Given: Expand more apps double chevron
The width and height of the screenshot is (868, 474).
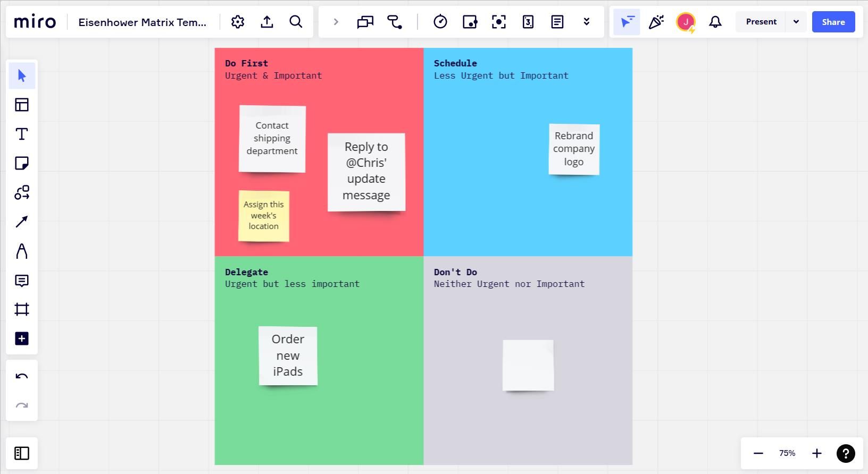Looking at the screenshot, I should coord(587,22).
